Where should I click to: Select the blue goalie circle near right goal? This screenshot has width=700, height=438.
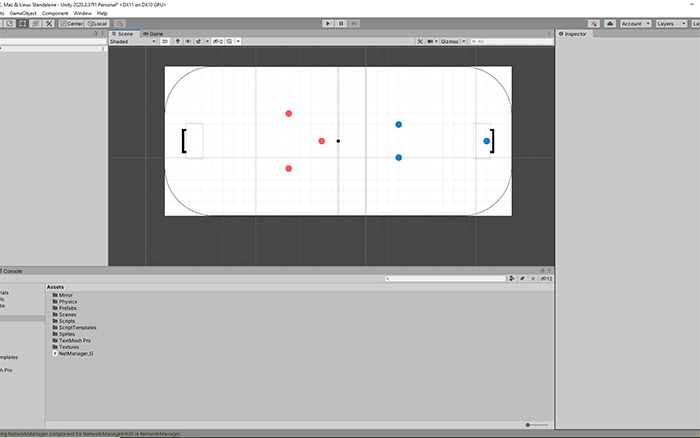tap(487, 141)
